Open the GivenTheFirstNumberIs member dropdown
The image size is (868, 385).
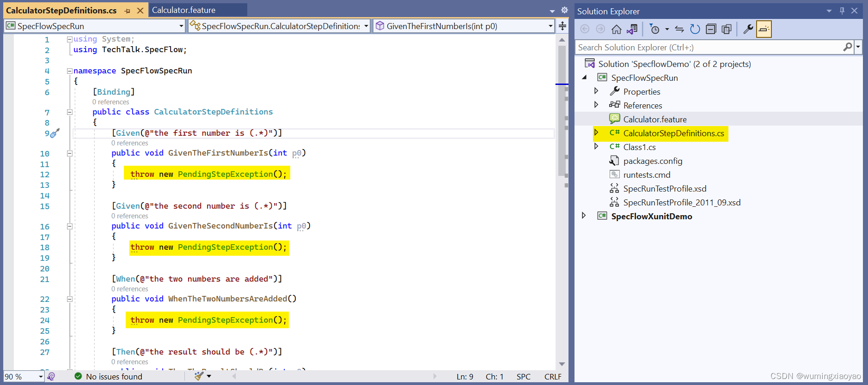click(550, 26)
